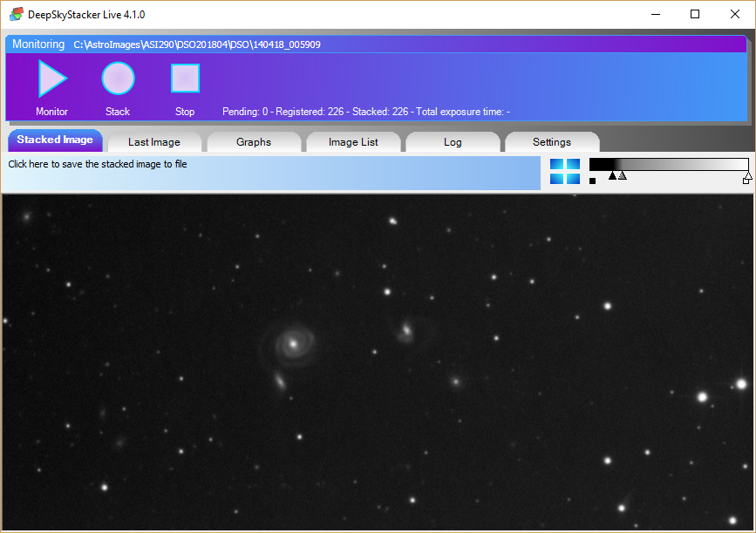Viewport: 756px width, 533px height.
Task: Show the Graphs tab
Action: tap(254, 142)
